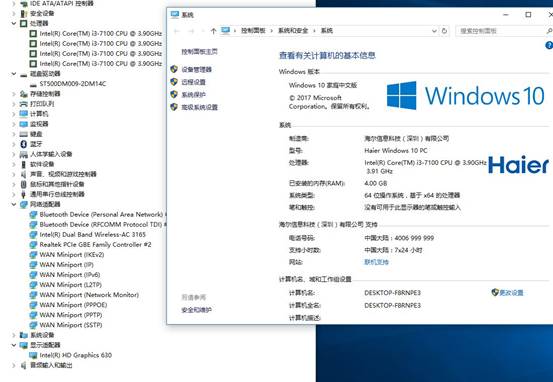This screenshot has width=553, height=382.
Task: Click the 蓝牙 Bluetooth category icon
Action: pos(24,144)
